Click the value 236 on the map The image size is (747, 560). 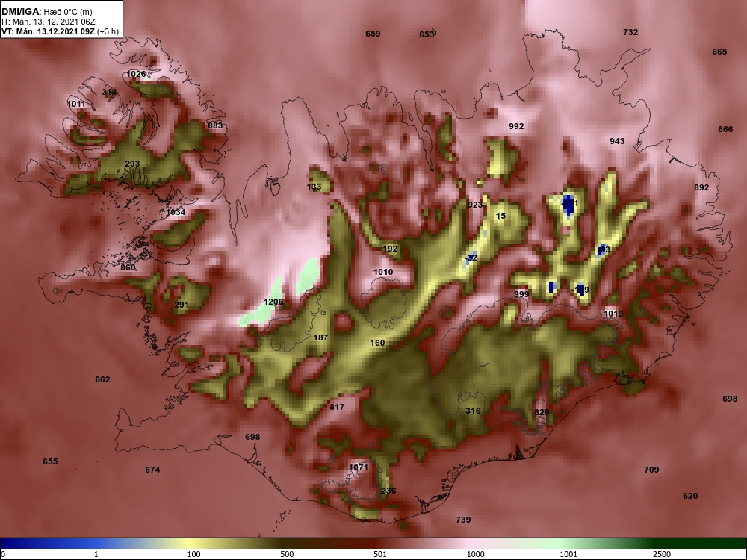pyautogui.click(x=388, y=491)
